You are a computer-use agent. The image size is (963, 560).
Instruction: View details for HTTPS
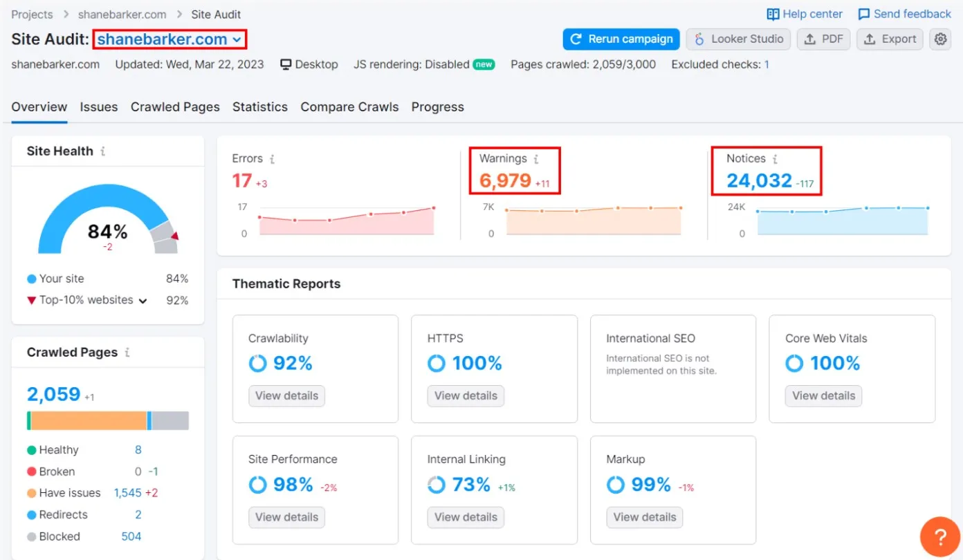point(466,395)
